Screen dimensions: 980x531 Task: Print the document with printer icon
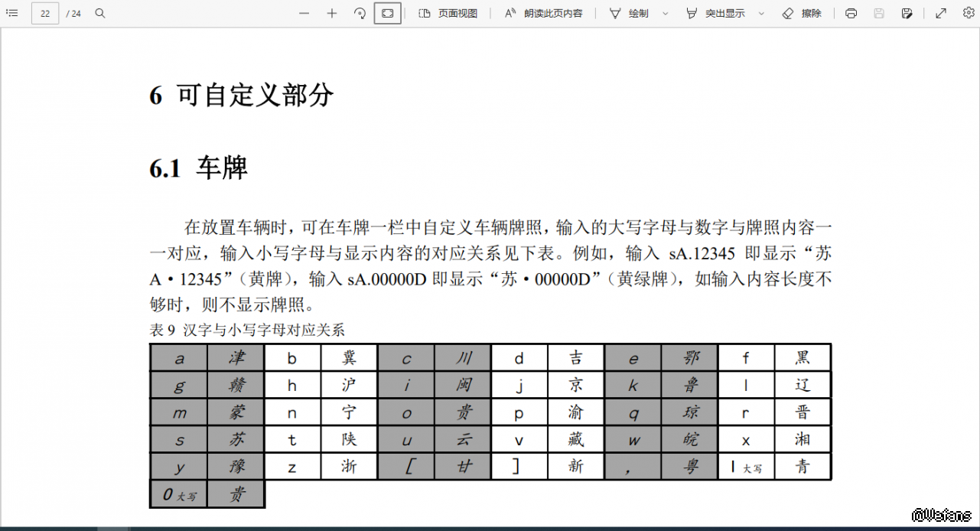[851, 13]
